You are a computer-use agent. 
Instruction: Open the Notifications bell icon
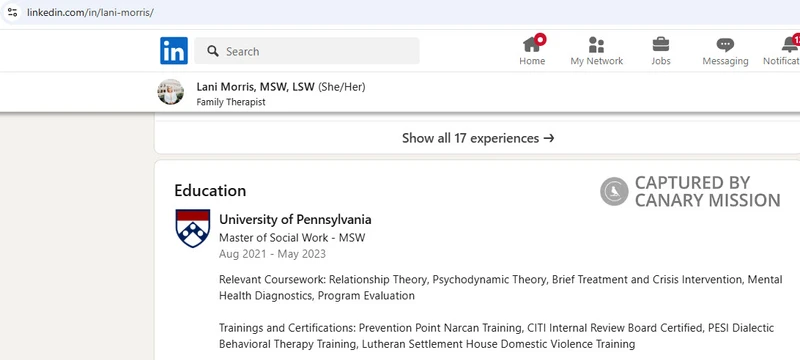[x=788, y=45]
